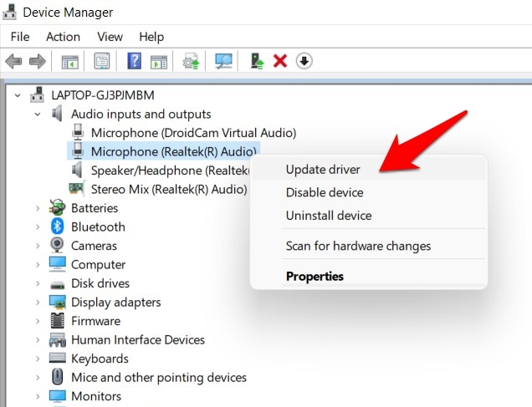Click the update driver software toolbar icon

point(192,61)
